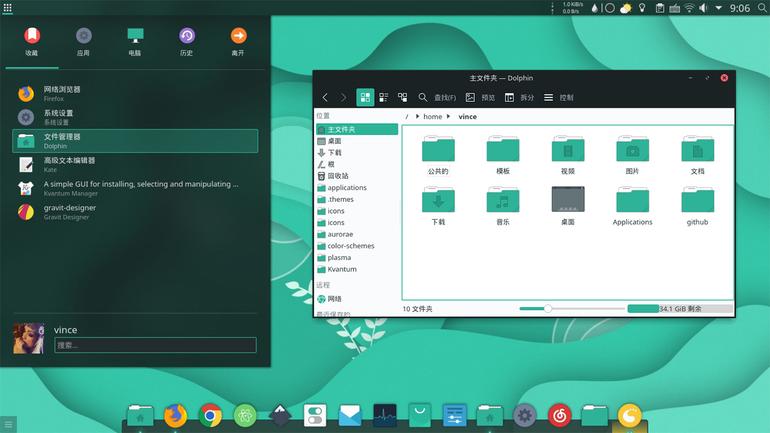This screenshot has height=433, width=770.
Task: Select the 模板 folder icon
Action: (x=503, y=149)
